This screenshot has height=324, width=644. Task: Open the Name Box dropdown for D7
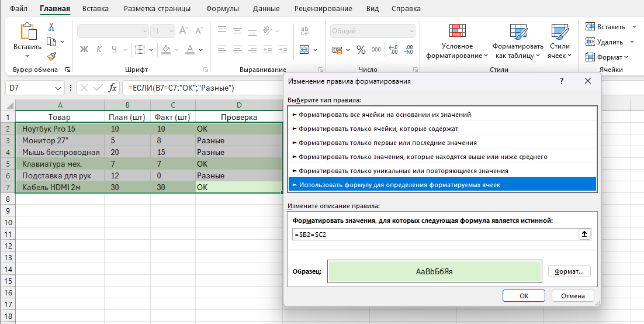pos(58,88)
